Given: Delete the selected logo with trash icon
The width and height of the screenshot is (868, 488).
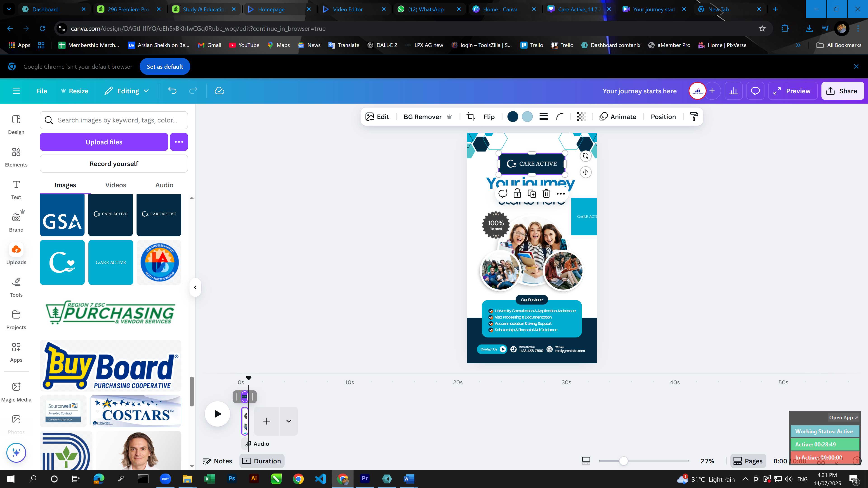Looking at the screenshot, I should (546, 194).
